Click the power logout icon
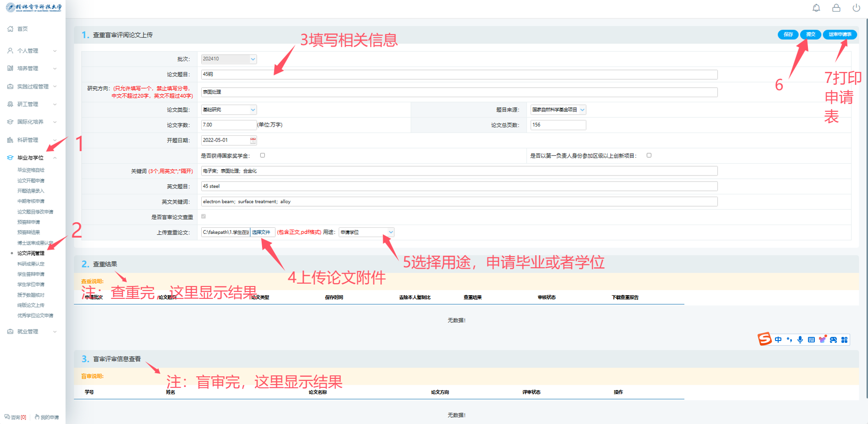 point(856,8)
